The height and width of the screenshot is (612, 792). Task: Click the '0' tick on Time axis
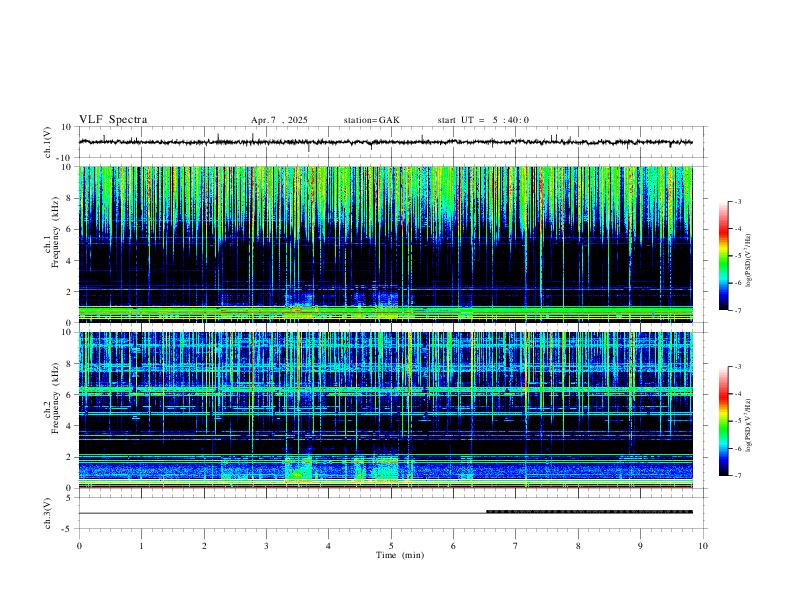[79, 545]
